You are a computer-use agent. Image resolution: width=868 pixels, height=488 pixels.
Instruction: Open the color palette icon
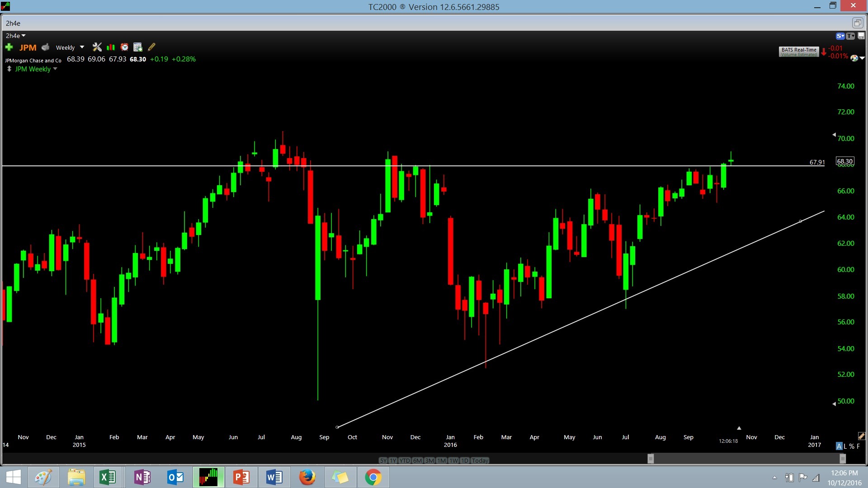pyautogui.click(x=854, y=58)
